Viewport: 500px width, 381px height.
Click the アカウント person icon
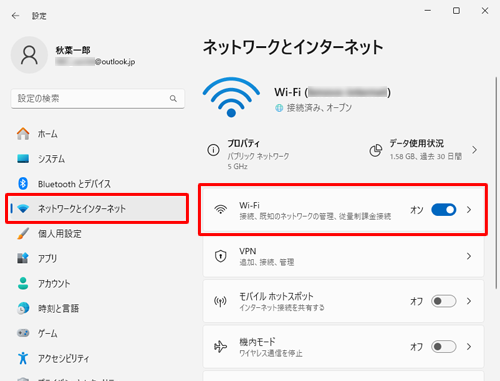(x=23, y=283)
